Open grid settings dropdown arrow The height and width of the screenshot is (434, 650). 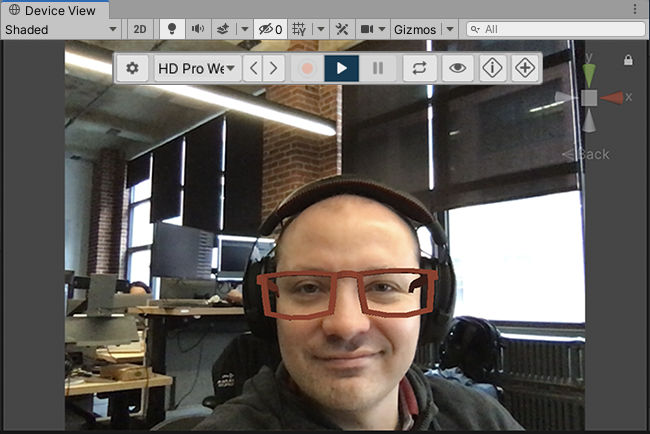[321, 29]
